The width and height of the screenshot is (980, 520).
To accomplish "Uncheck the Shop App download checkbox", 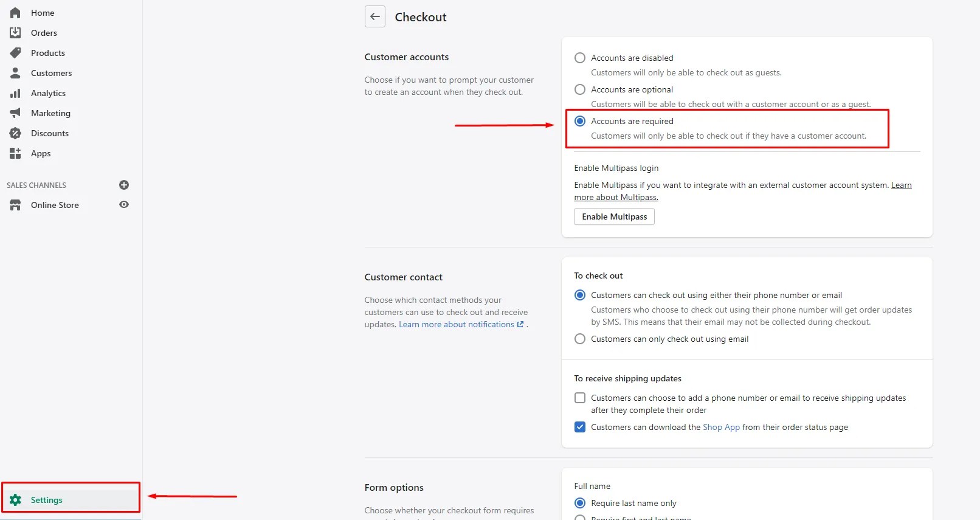I will tap(580, 427).
